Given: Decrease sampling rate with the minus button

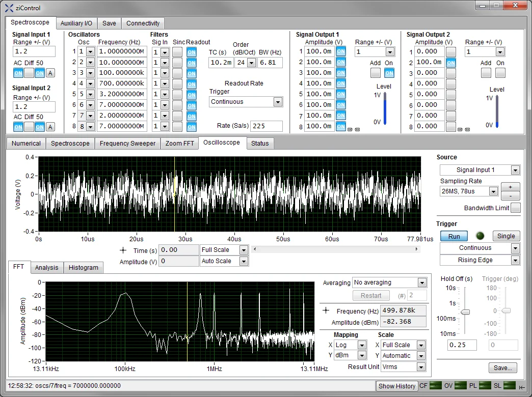Looking at the screenshot, I should click(510, 196).
